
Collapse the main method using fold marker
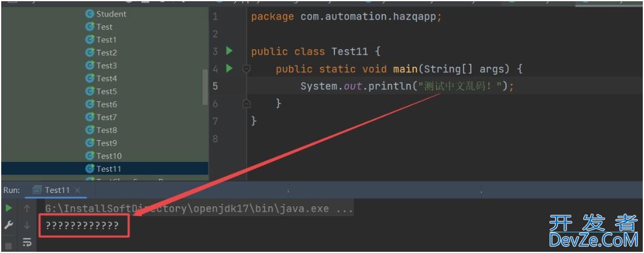point(246,69)
